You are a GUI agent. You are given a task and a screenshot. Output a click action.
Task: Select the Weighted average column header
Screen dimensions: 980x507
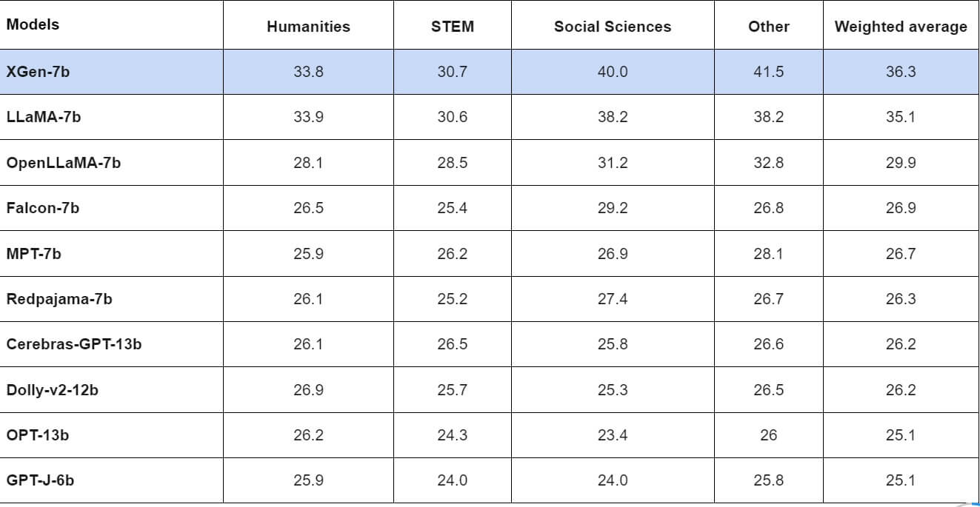click(x=901, y=27)
